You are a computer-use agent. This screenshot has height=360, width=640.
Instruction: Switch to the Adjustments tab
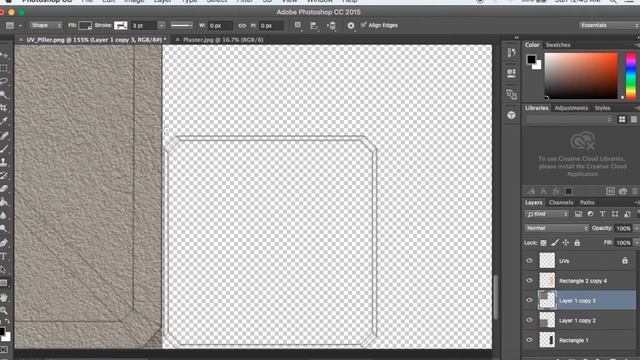571,108
